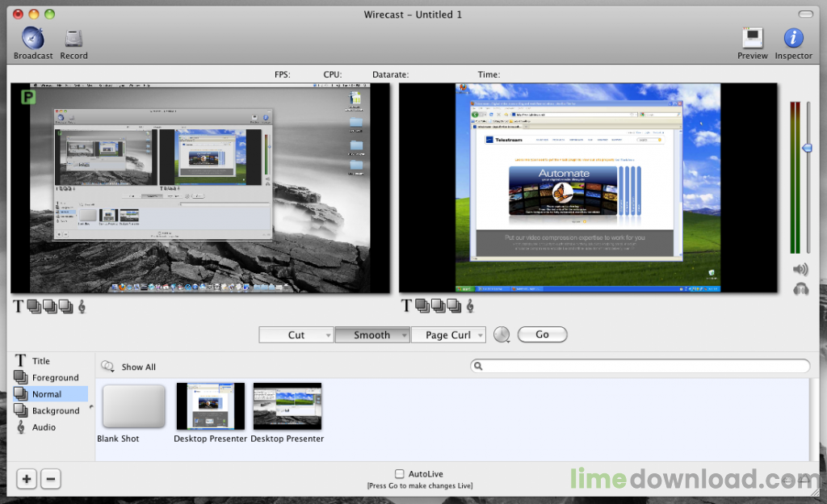827x504 pixels.
Task: Click the microphone icon below the live pane
Action: pyautogui.click(x=469, y=305)
